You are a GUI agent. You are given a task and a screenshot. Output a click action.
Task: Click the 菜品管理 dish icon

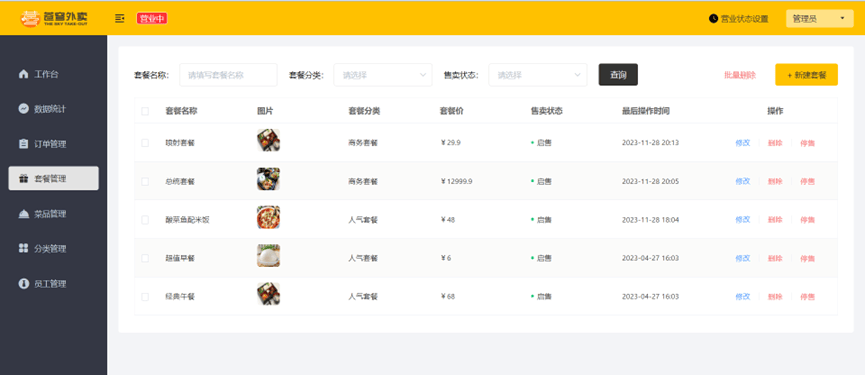click(23, 214)
